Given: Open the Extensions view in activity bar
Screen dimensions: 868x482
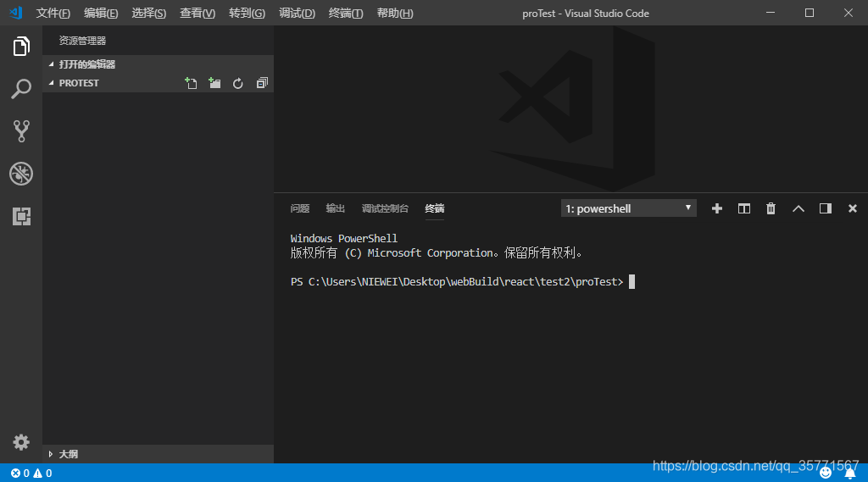Looking at the screenshot, I should 21,216.
